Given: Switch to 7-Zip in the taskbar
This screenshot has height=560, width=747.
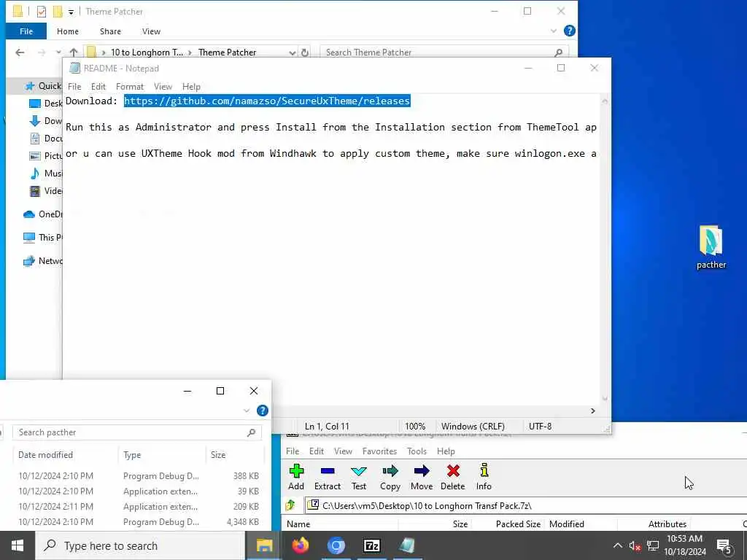Looking at the screenshot, I should coord(371,545).
